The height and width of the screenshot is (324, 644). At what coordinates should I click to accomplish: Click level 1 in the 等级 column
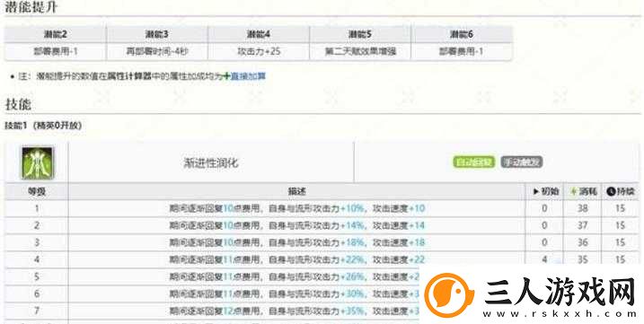(37, 208)
